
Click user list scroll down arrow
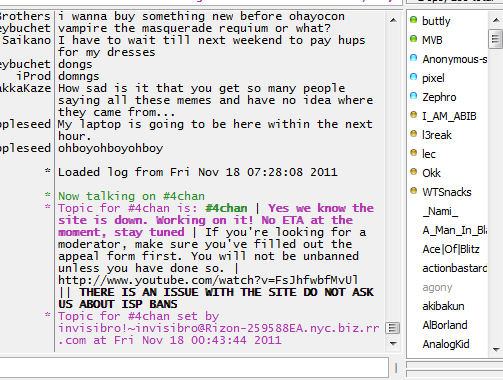tap(496, 349)
